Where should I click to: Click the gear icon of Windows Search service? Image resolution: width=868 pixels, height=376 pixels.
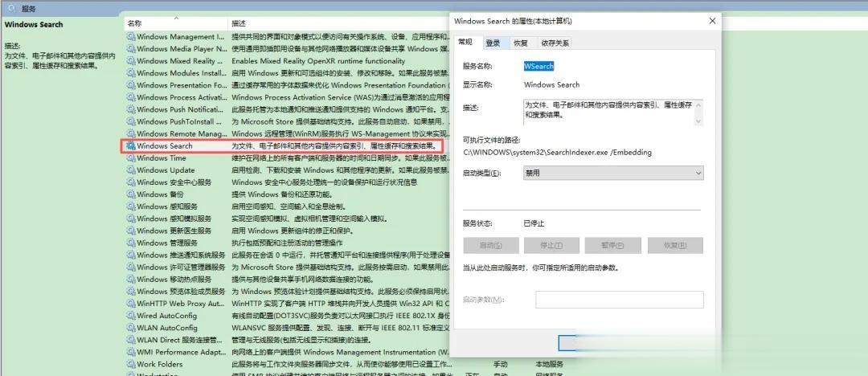pyautogui.click(x=131, y=145)
